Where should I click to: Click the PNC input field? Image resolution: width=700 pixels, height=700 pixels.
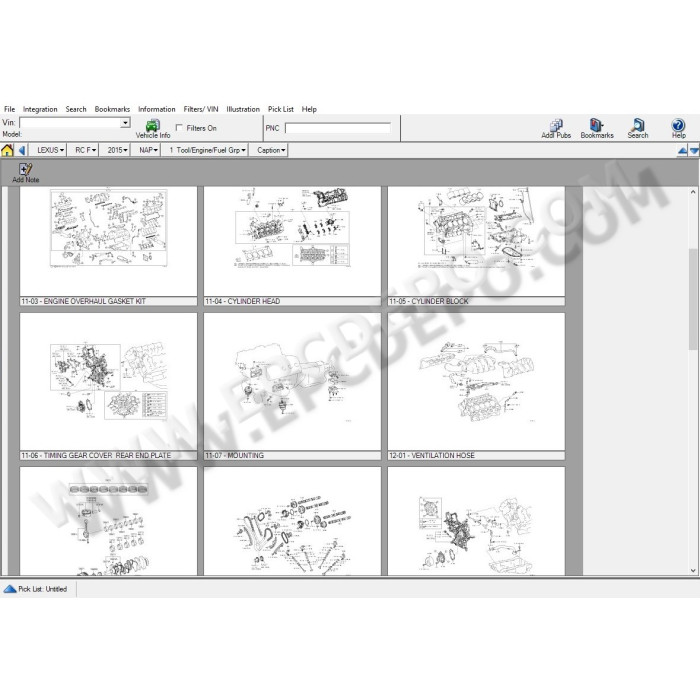(338, 128)
